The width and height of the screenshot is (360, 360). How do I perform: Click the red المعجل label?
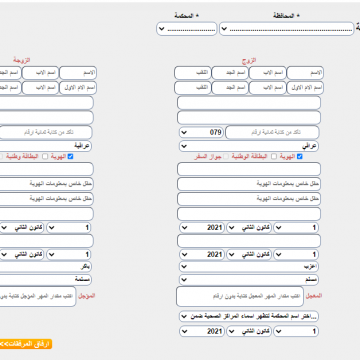pyautogui.click(x=314, y=296)
